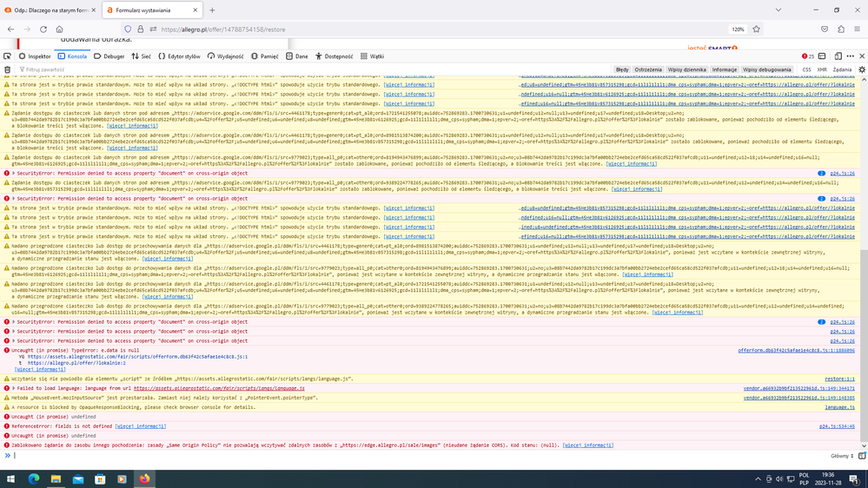Open the Firefox hamburger application menu
The width and height of the screenshot is (868, 488).
[857, 30]
